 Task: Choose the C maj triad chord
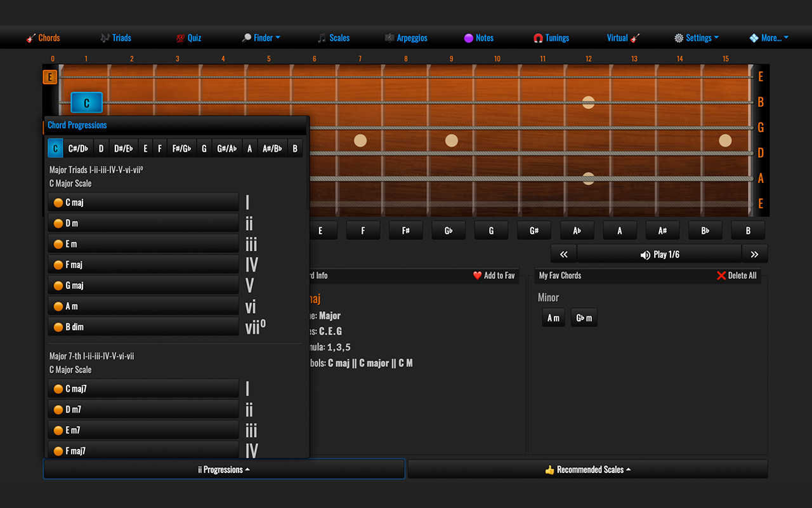click(143, 203)
